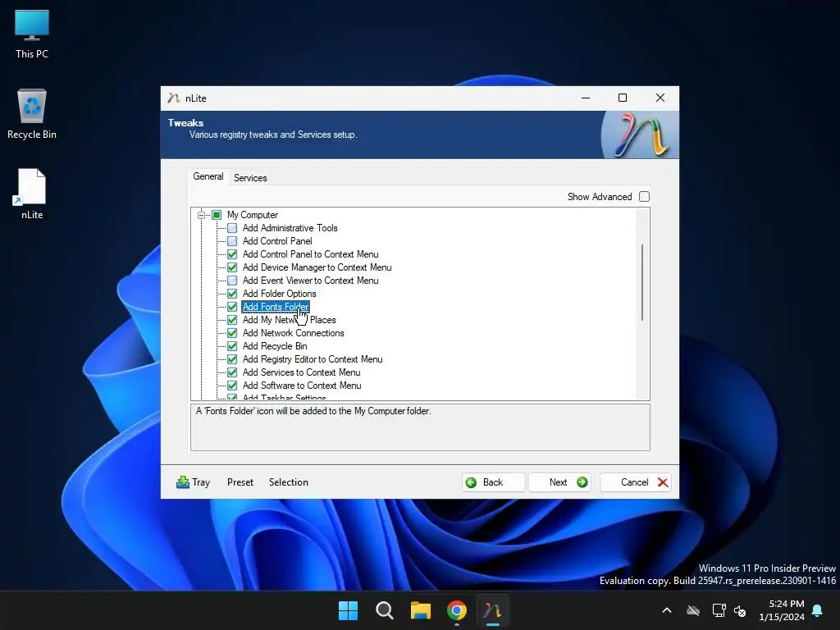Open the Preset menu
This screenshot has height=630, width=840.
pos(240,482)
